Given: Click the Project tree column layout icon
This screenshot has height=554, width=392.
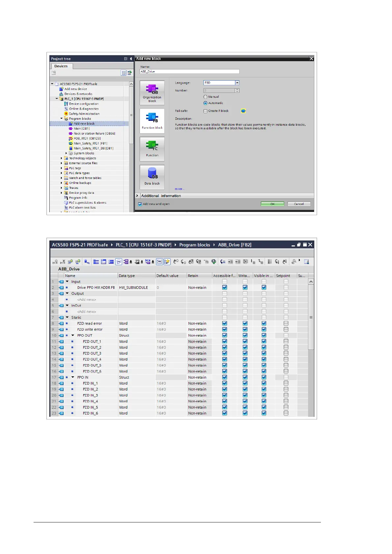Looking at the screenshot, I should coord(126,59).
